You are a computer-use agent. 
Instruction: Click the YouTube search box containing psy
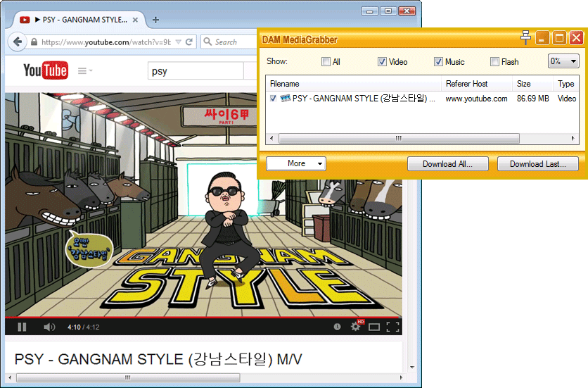click(x=196, y=71)
